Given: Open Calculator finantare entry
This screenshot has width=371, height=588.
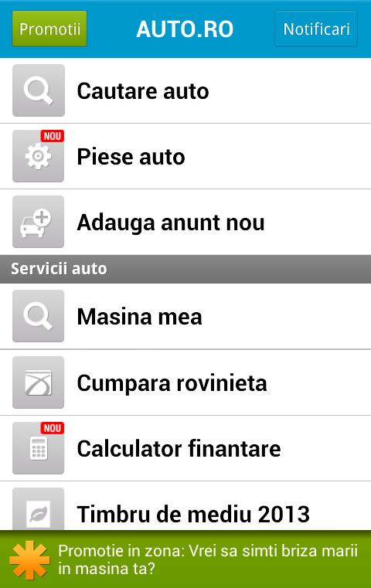Looking at the screenshot, I should (185, 448).
